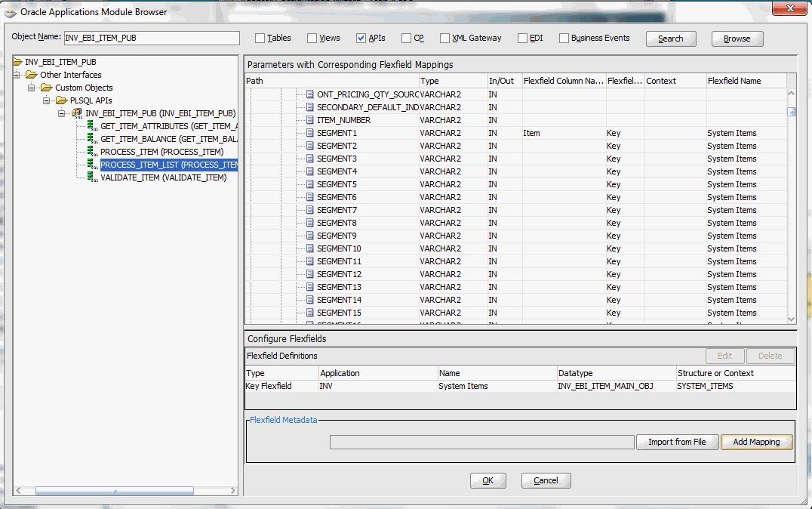Click the SEGMENT3 parameter icon
Image resolution: width=812 pixels, height=509 pixels.
(309, 159)
